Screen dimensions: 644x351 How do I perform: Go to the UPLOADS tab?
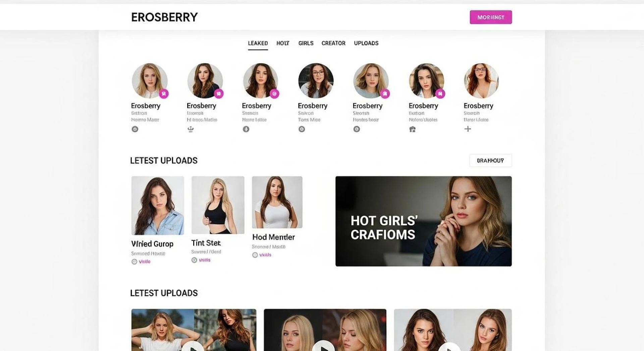pyautogui.click(x=366, y=43)
